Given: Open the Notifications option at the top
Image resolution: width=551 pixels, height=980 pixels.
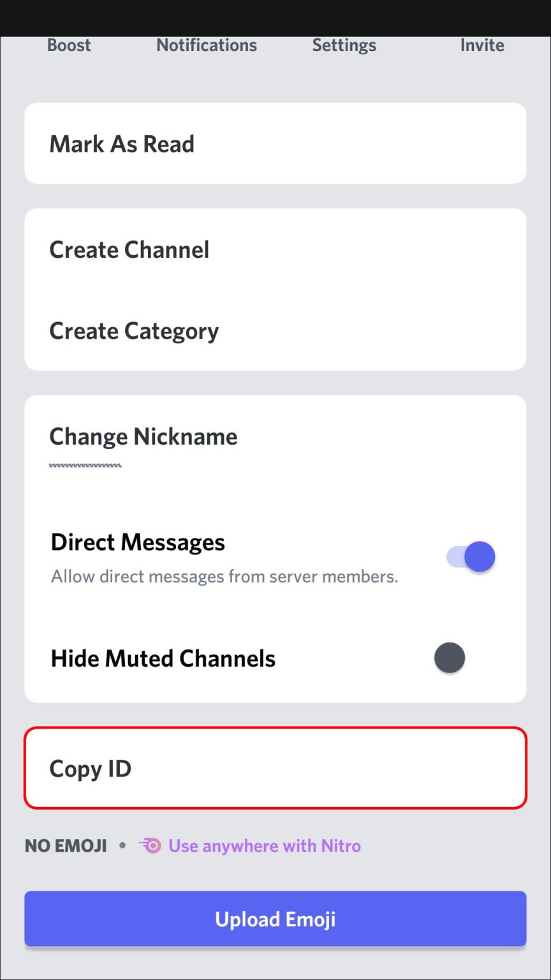Looking at the screenshot, I should coord(207,45).
